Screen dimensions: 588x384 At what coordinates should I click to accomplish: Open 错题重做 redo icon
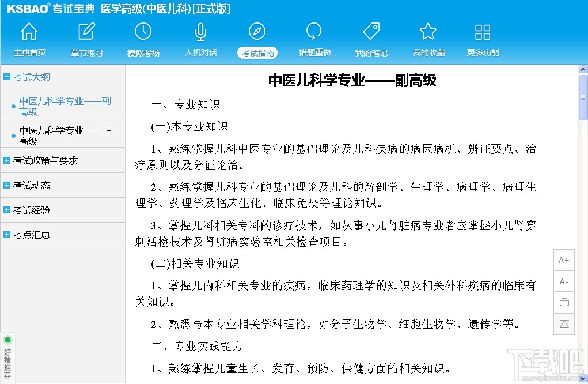pos(314,32)
